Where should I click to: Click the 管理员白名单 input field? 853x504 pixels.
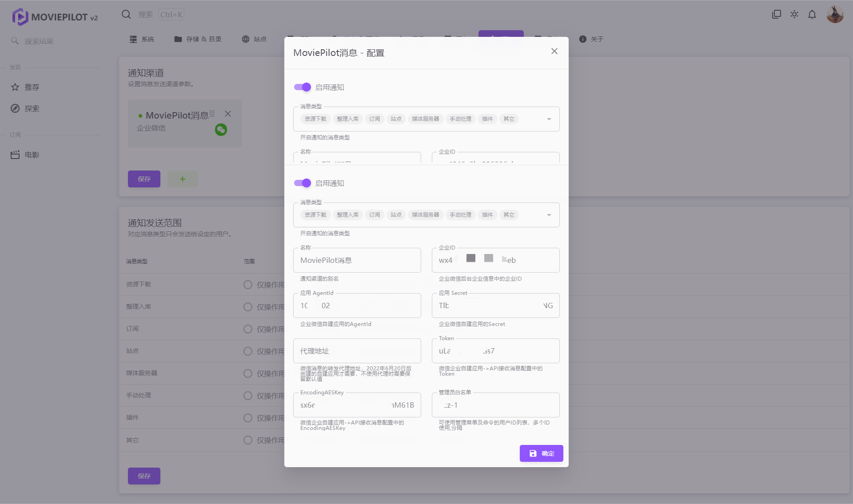click(495, 405)
